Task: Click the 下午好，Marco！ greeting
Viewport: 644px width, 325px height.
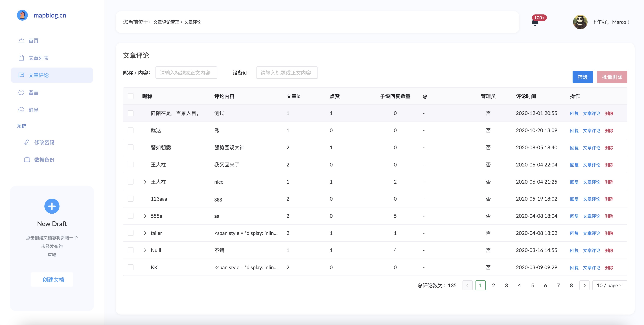Action: (x=610, y=22)
